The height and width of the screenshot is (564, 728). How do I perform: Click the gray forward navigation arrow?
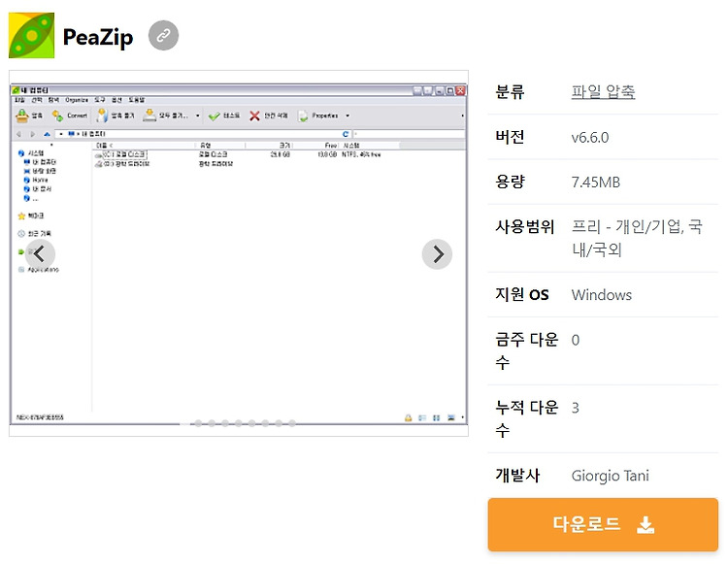[32, 134]
